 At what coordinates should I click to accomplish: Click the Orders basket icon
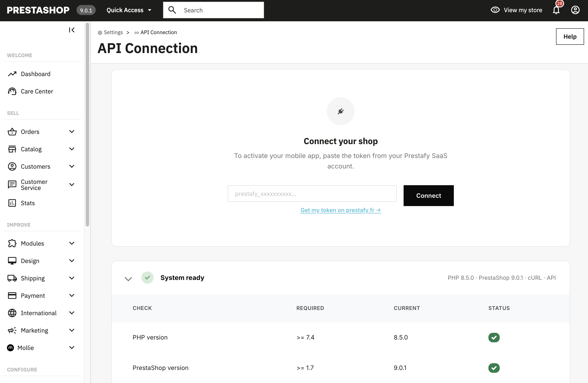coord(12,132)
